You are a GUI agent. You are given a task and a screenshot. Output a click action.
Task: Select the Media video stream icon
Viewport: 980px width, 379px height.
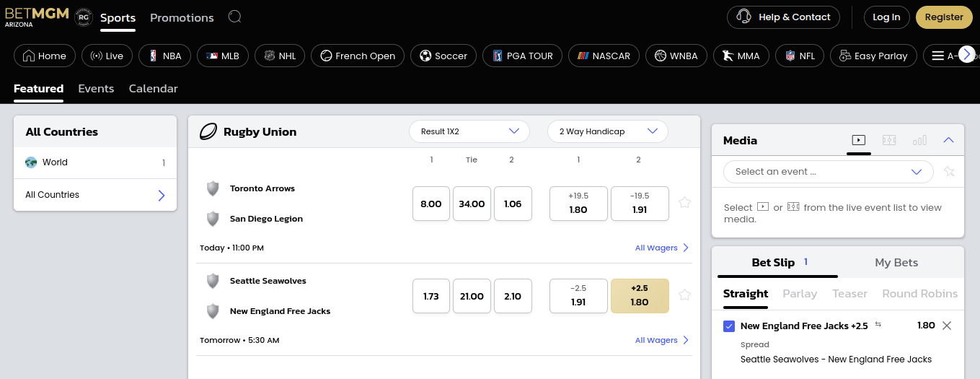point(858,140)
